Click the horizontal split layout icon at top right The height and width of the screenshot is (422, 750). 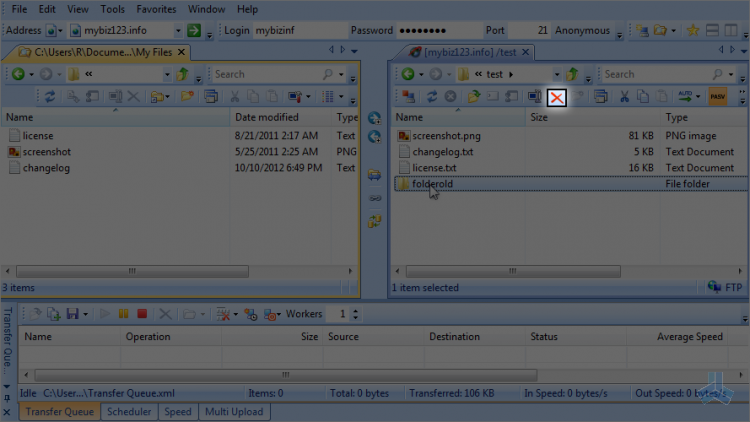[x=712, y=31]
